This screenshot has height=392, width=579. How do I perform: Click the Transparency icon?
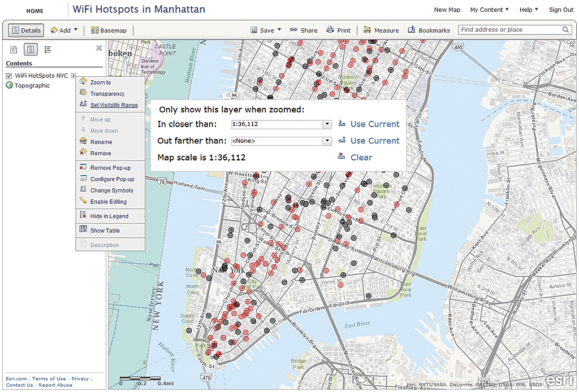(83, 93)
